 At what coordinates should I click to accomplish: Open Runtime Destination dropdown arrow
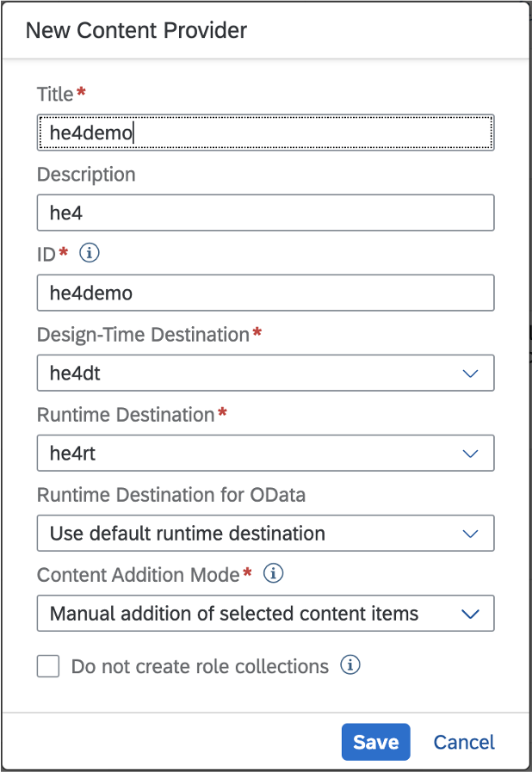point(470,454)
